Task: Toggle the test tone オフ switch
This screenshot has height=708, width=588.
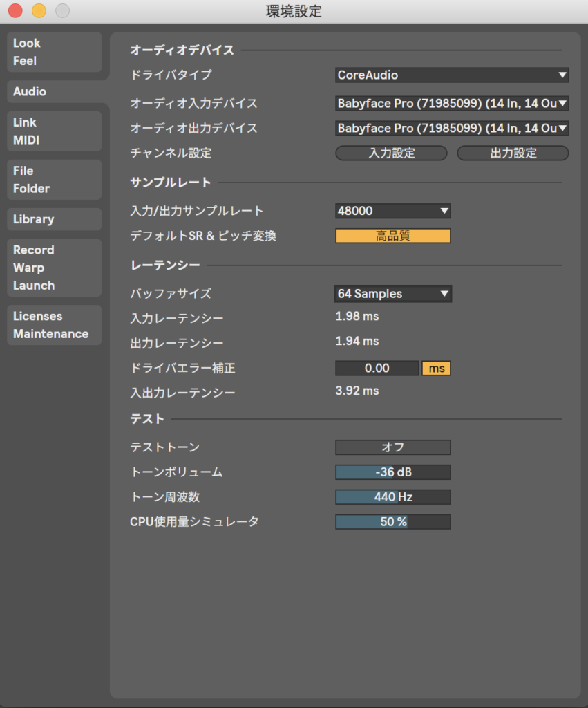Action: pyautogui.click(x=392, y=447)
